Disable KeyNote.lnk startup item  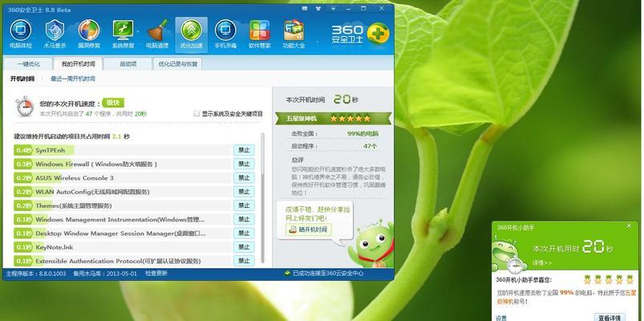244,247
